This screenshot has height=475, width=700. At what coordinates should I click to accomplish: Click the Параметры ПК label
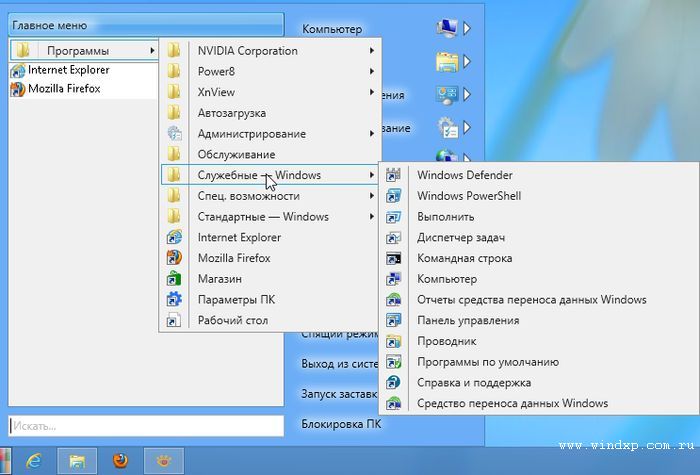[x=236, y=300]
